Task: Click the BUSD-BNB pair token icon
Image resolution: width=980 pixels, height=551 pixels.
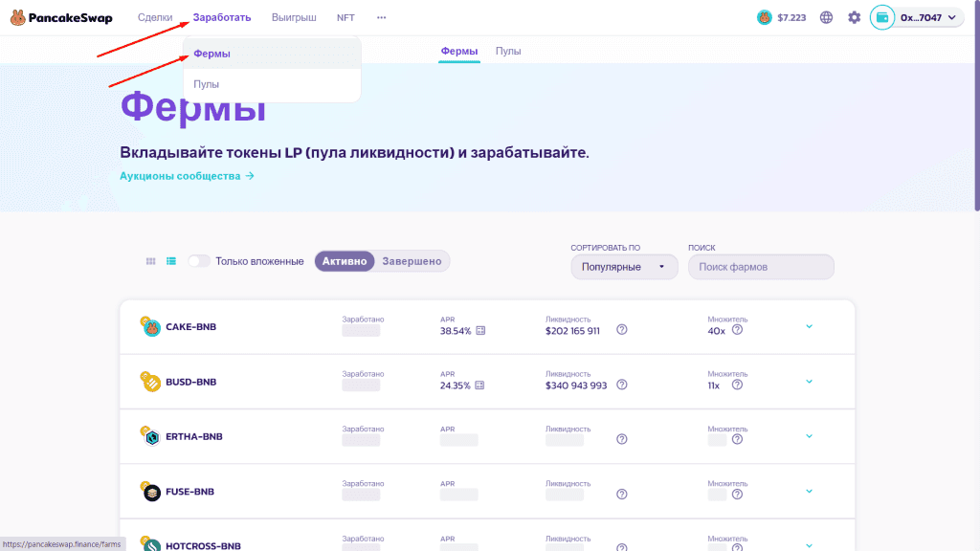Action: click(x=150, y=381)
